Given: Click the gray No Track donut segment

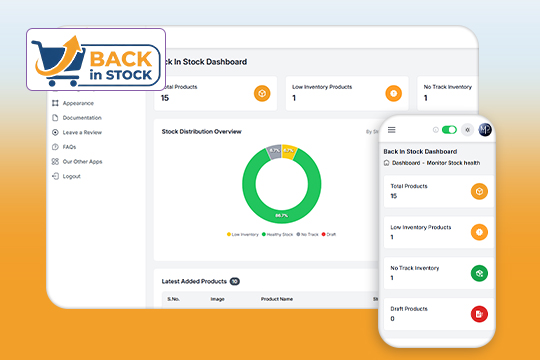Looking at the screenshot, I should [274, 151].
